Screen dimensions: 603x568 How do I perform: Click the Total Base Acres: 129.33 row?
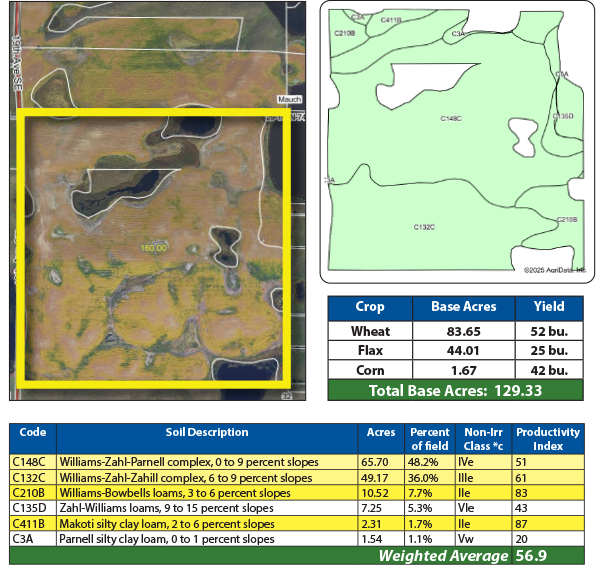click(x=456, y=390)
